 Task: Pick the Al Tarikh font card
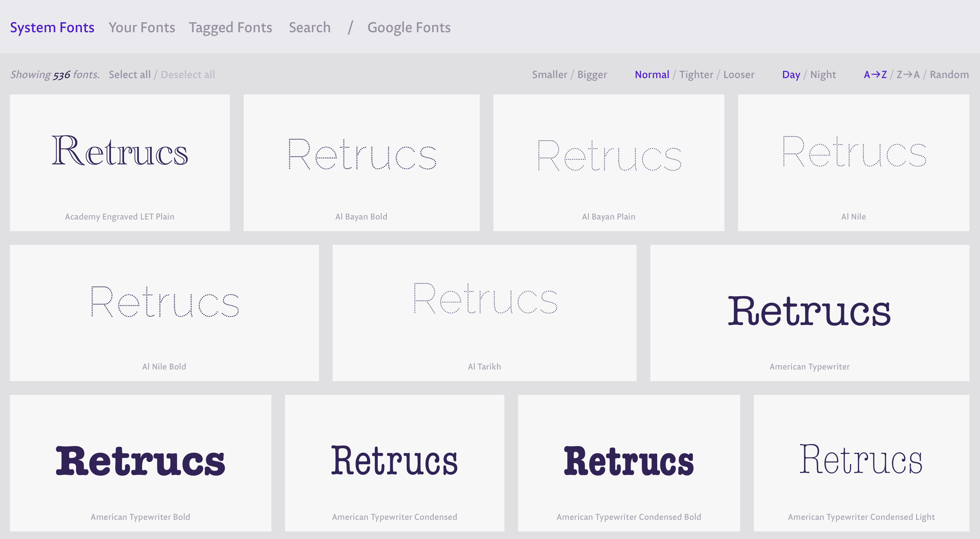[484, 312]
